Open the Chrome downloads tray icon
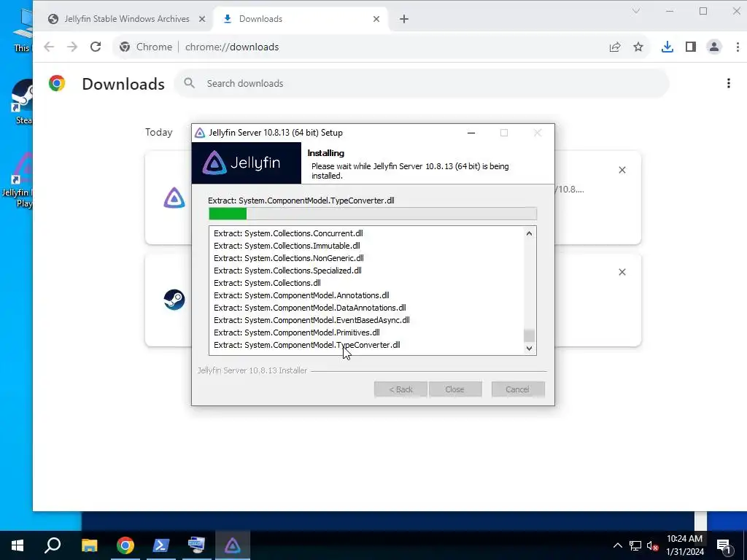The width and height of the screenshot is (747, 560). 667,47
